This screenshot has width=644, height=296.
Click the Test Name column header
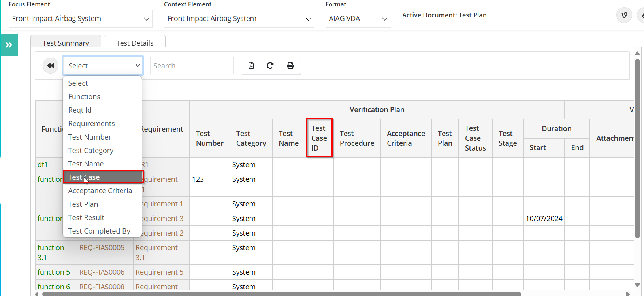[x=289, y=138]
